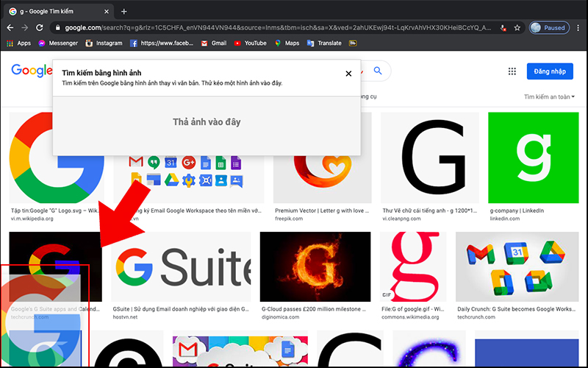Open the YouTube bookmark
The width and height of the screenshot is (588, 368).
click(250, 43)
